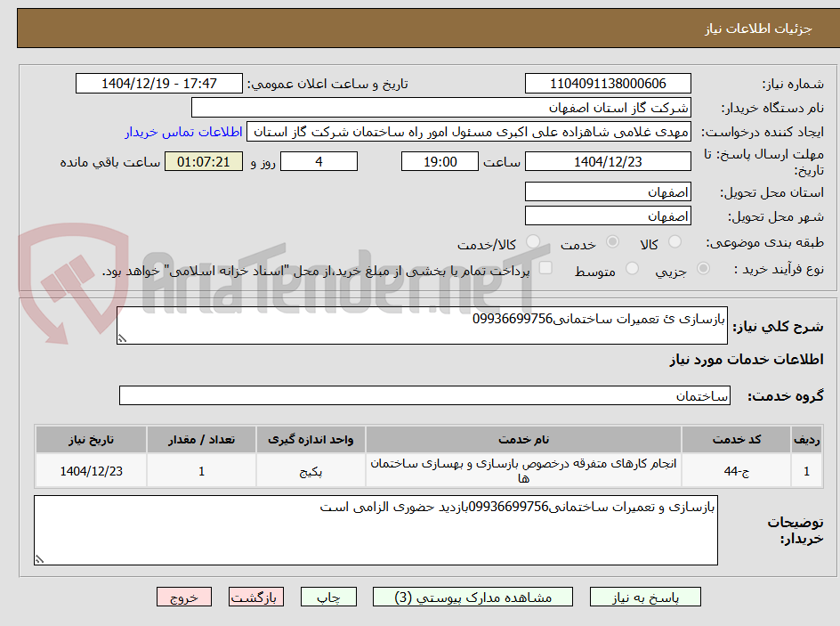Click the تاریخ نیاز column header
840x626 pixels.
(91, 440)
